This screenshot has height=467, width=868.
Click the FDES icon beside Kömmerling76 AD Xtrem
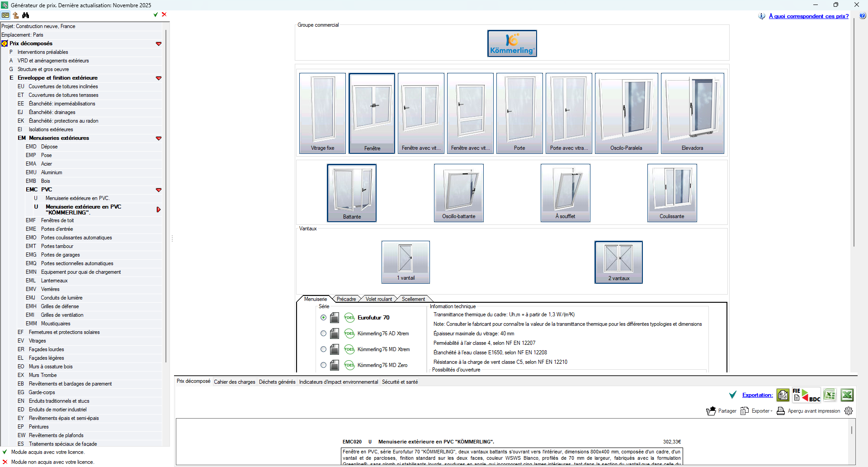(x=349, y=334)
